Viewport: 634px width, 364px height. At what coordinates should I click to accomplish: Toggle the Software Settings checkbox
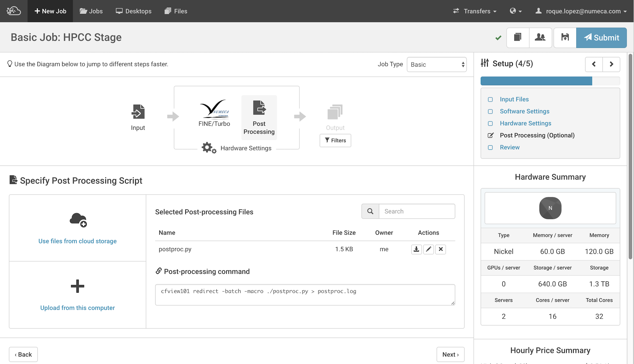(x=490, y=112)
